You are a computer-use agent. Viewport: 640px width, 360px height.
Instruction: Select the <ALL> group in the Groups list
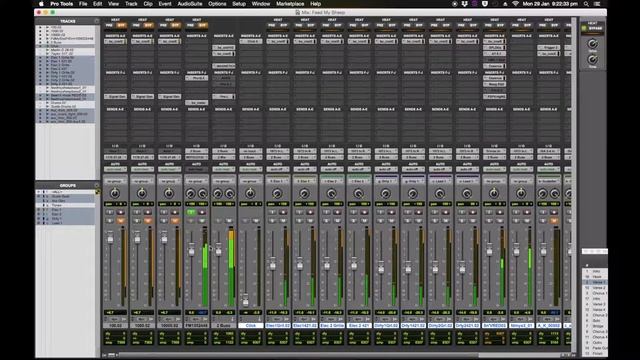tap(57, 192)
